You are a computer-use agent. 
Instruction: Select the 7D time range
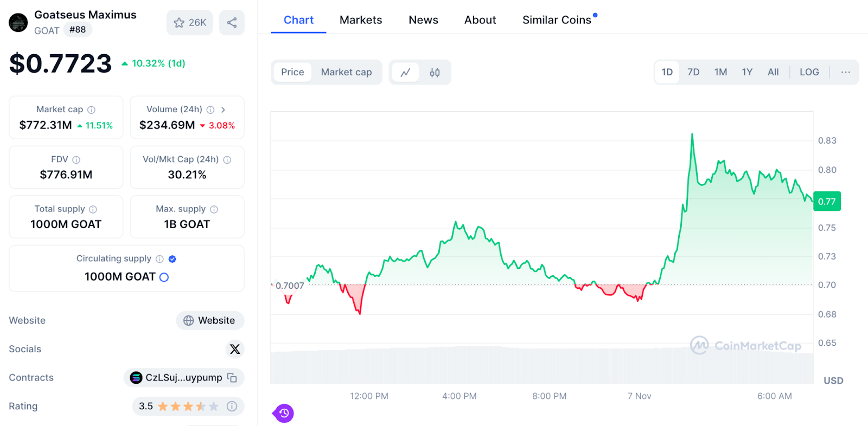693,72
